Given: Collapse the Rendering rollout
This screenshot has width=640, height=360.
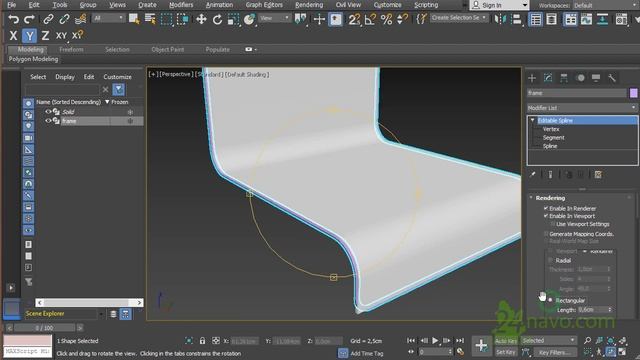Looking at the screenshot, I should click(x=531, y=198).
